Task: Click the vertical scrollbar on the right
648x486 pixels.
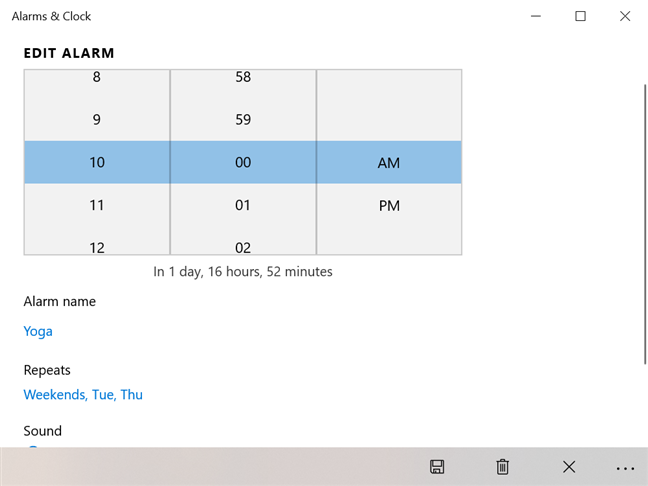Action: (643, 220)
